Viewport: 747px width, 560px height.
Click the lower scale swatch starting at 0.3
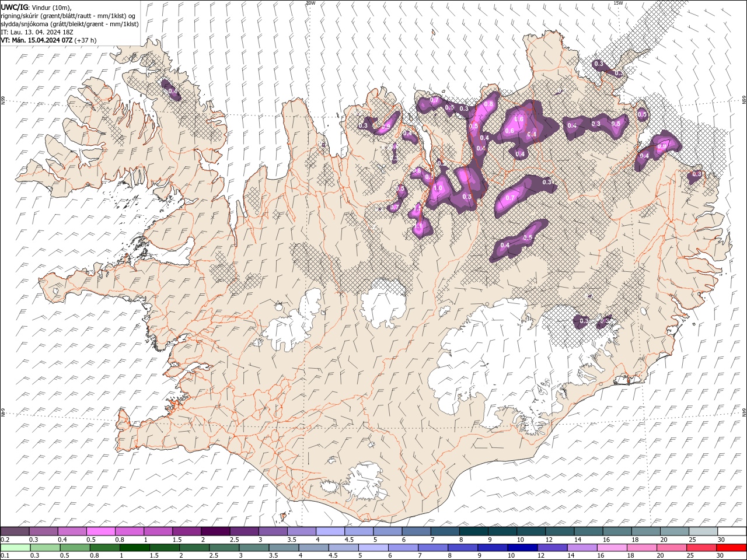pyautogui.click(x=45, y=548)
